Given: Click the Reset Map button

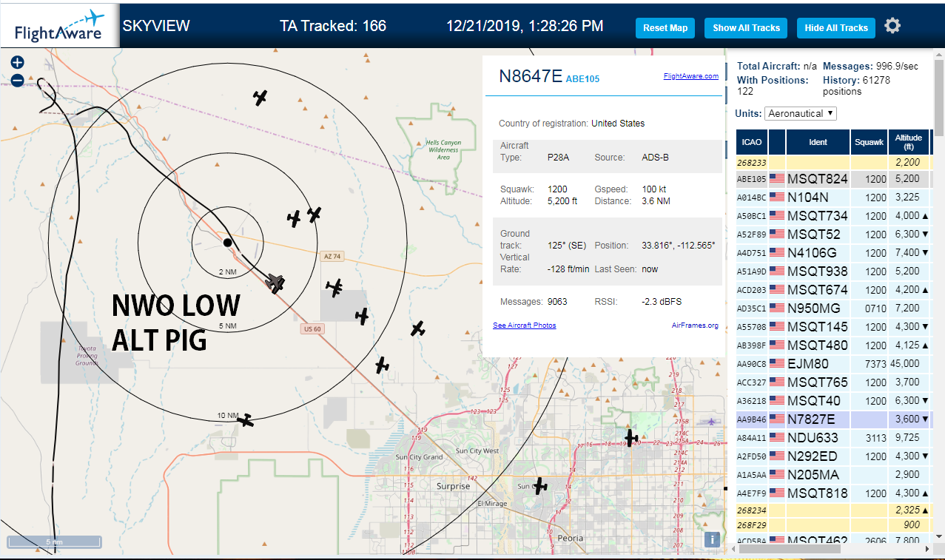Looking at the screenshot, I should coord(665,28).
